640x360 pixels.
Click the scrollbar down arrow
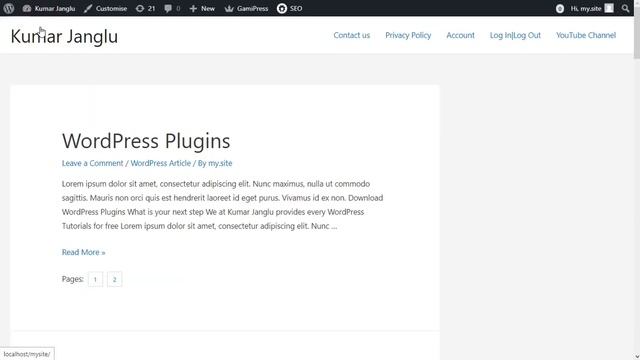coord(637,356)
